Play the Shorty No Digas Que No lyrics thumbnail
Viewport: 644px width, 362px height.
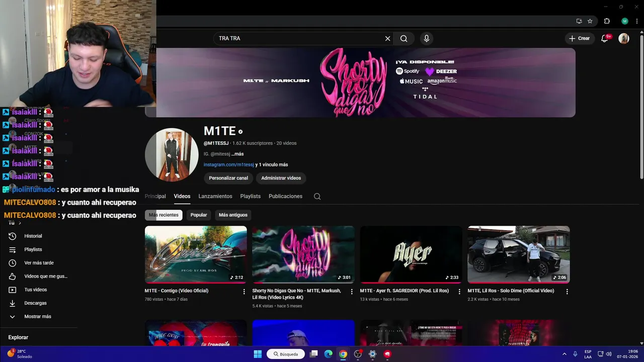303,254
